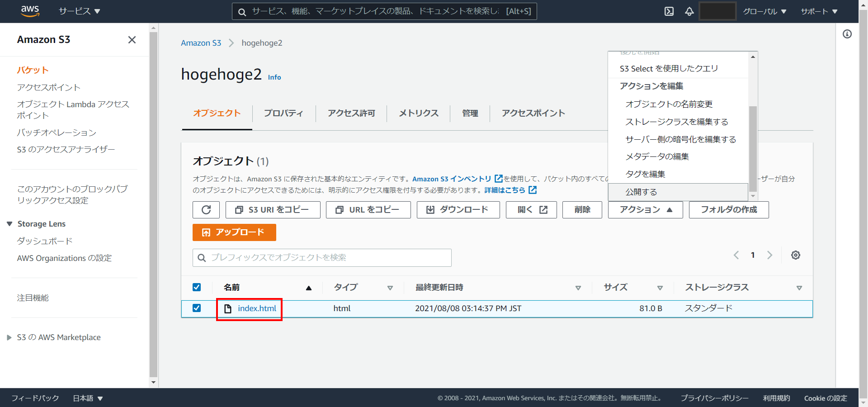Image resolution: width=868 pixels, height=407 pixels.
Task: Click the search magnifier in the top bar
Action: (242, 12)
